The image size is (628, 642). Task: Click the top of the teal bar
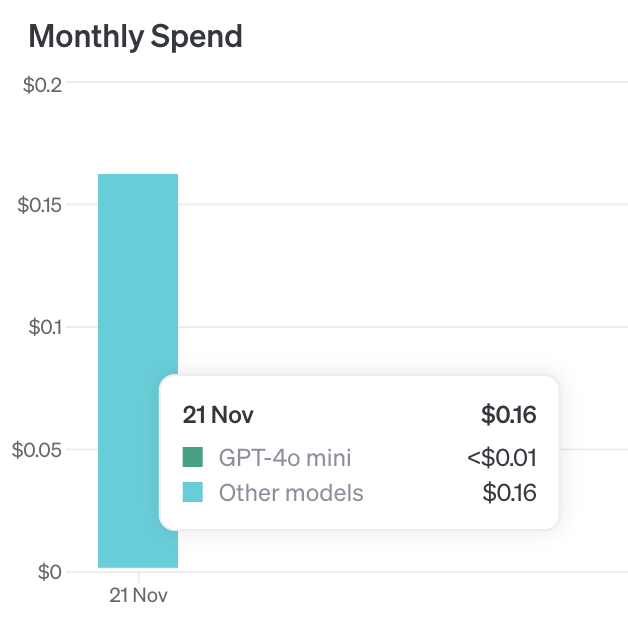click(137, 176)
